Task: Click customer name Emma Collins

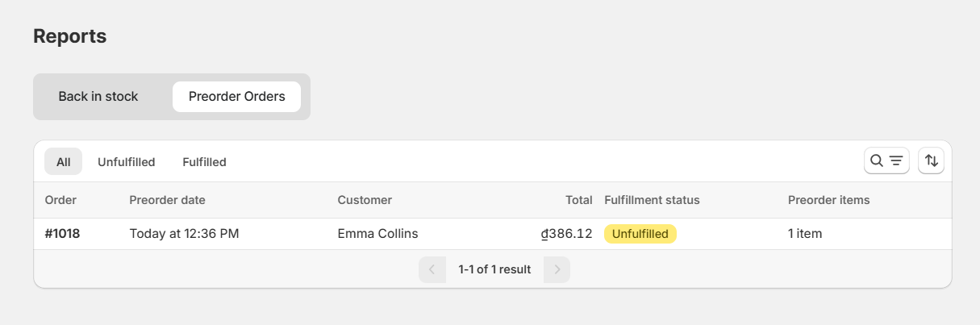Action: point(377,234)
